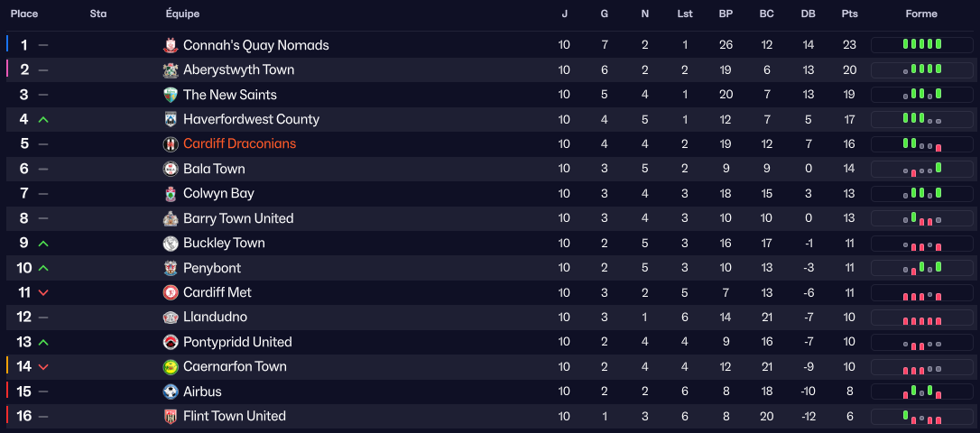Open the Cardiff Draconians team link

239,143
